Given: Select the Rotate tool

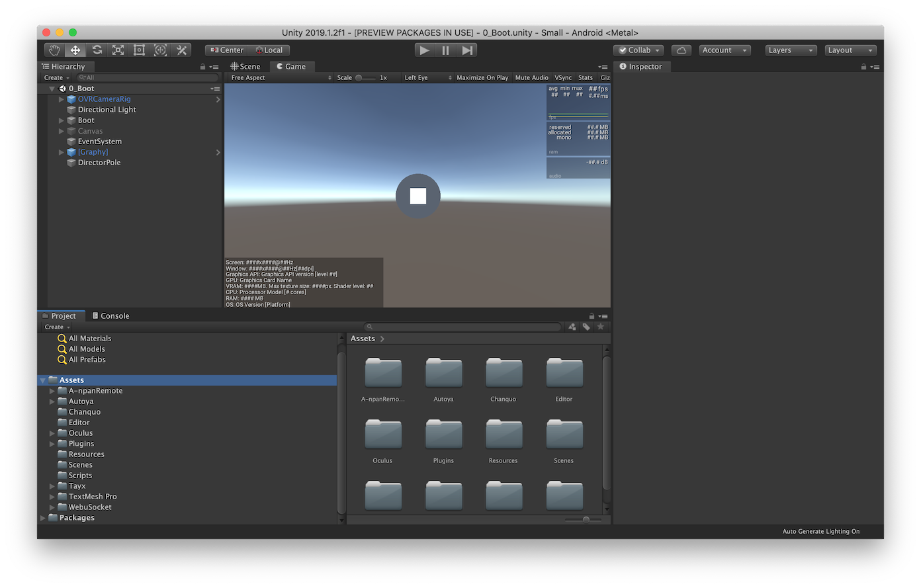Looking at the screenshot, I should click(97, 50).
